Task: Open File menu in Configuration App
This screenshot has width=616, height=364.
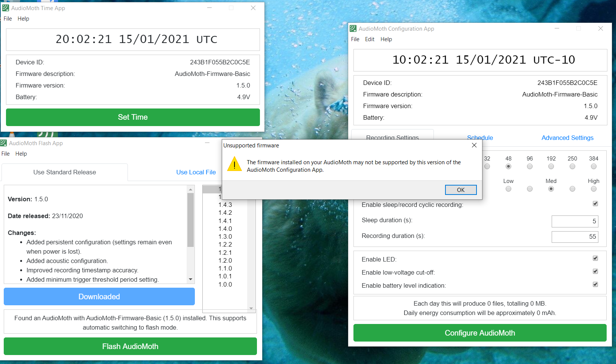Action: (x=355, y=39)
